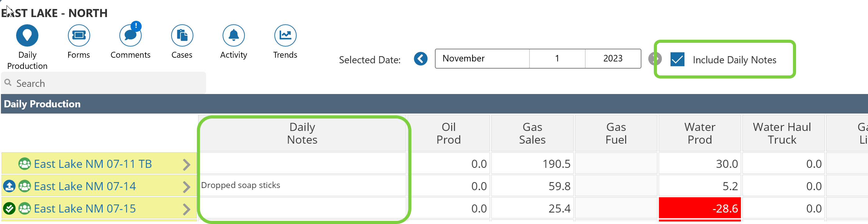The height and width of the screenshot is (224, 868).
Task: Click green checkmark icon beside East Lake NM 07-15
Action: click(x=9, y=208)
